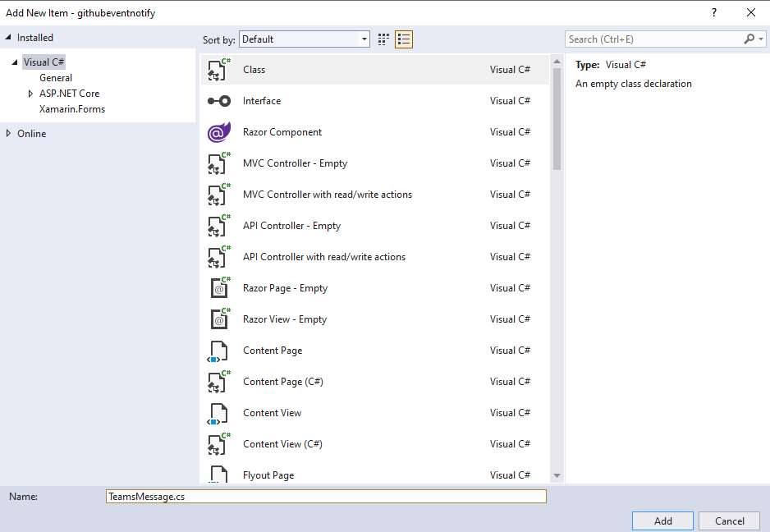Screen dimensions: 770x532
Task: Select the Class template
Action: click(x=254, y=70)
